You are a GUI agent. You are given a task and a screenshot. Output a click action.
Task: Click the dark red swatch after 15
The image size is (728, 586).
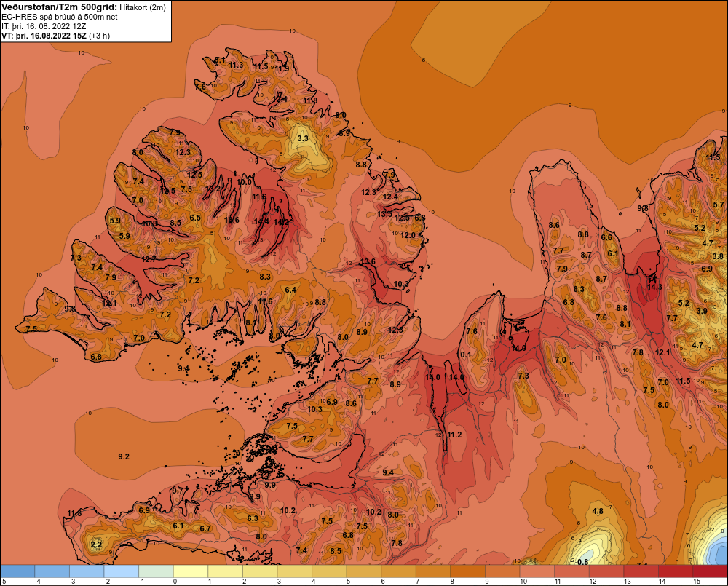711,571
